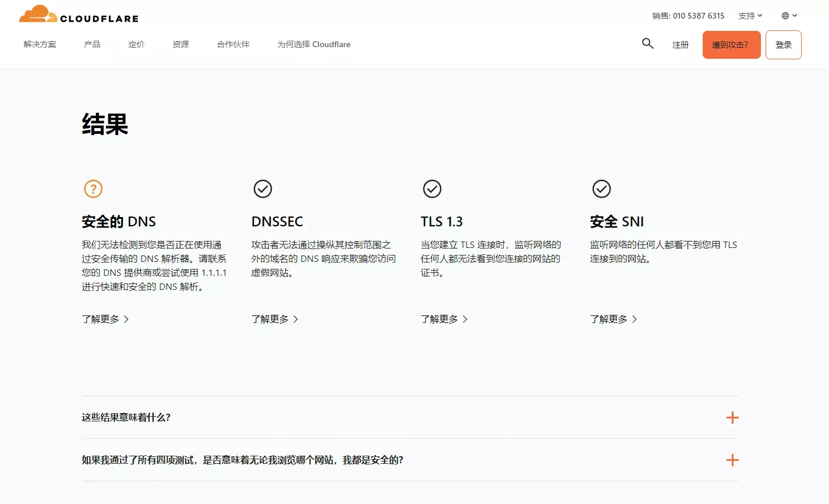829x504 pixels.
Task: Click the 登录 button
Action: 784,44
